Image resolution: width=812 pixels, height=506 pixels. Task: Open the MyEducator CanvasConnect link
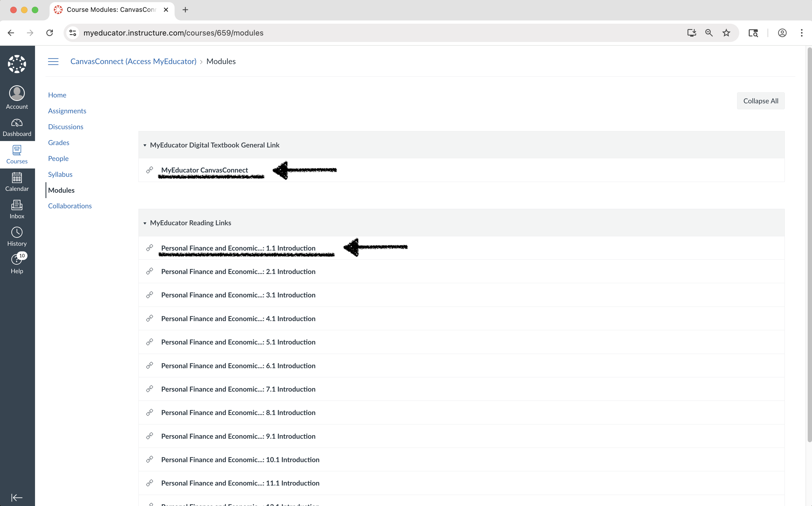click(x=204, y=170)
